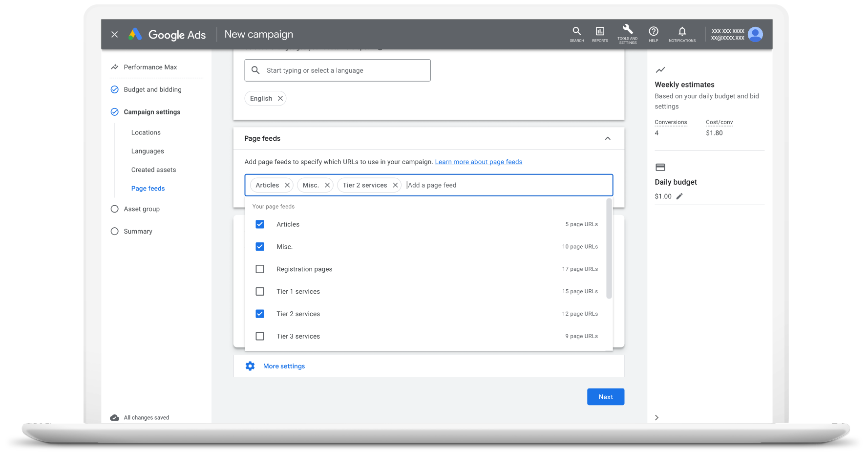The image size is (868, 452).
Task: Collapse the right estimates side panel
Action: [x=656, y=417]
